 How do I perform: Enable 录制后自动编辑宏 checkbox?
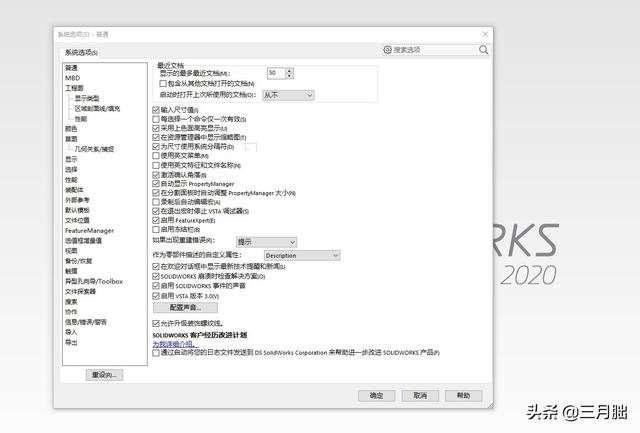156,202
